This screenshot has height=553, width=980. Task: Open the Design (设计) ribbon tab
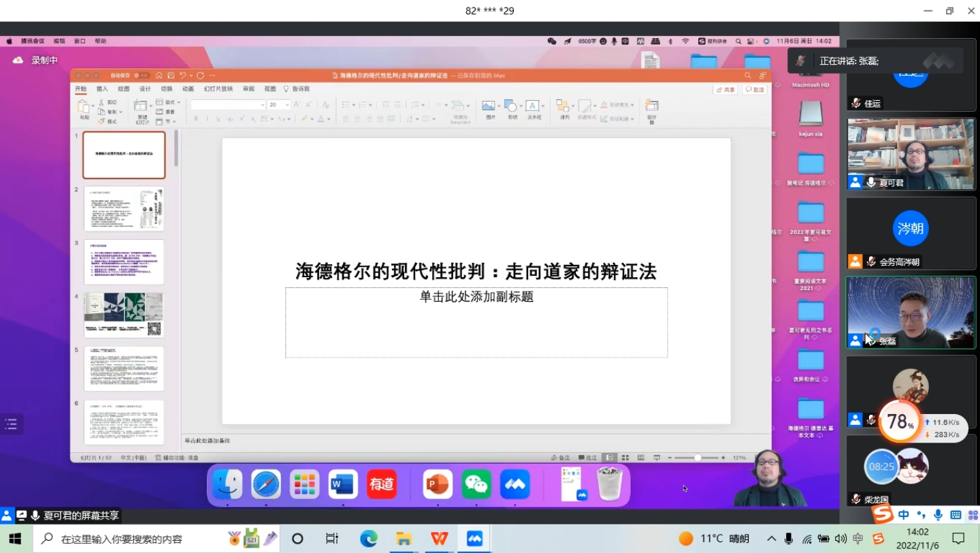(145, 89)
